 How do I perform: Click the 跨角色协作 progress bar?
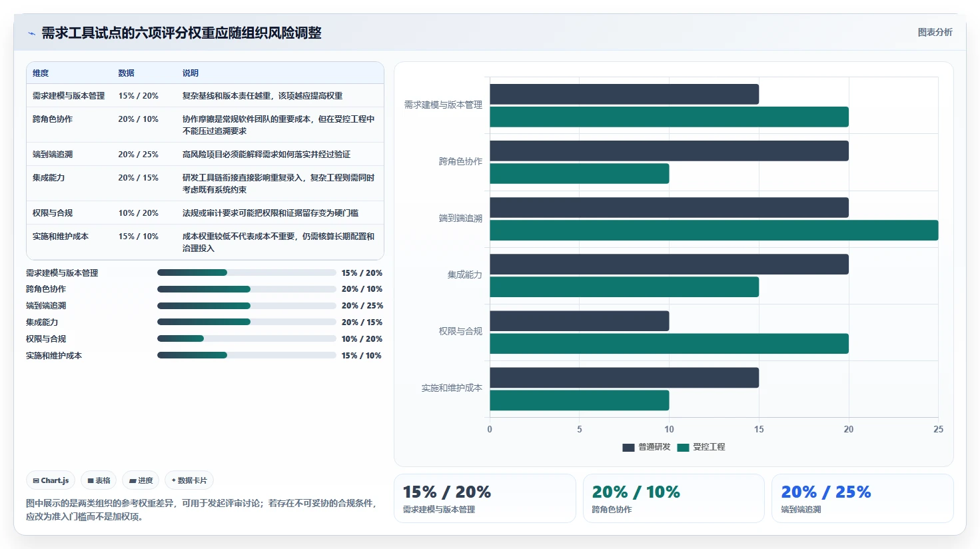click(246, 289)
